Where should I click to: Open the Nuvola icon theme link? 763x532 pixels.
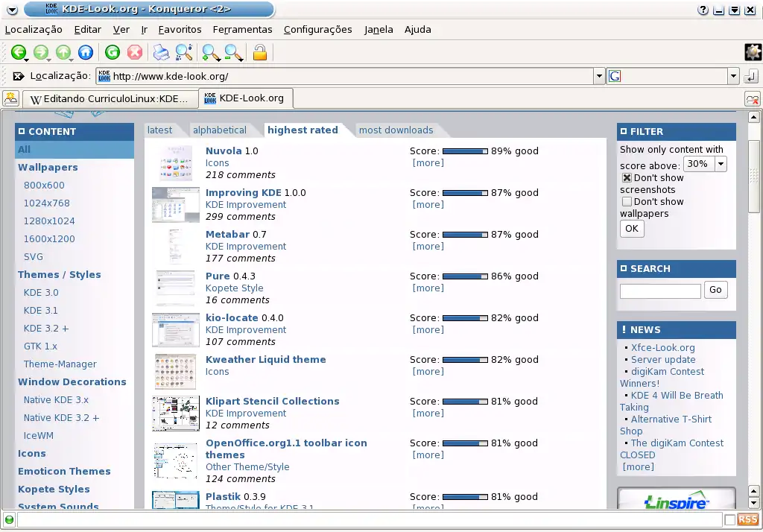pos(224,151)
